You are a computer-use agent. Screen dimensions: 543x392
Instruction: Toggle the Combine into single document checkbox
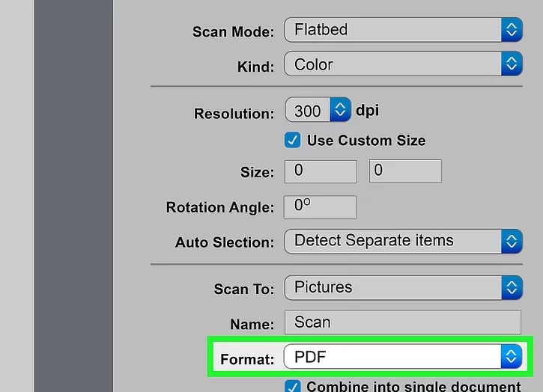coord(293,387)
